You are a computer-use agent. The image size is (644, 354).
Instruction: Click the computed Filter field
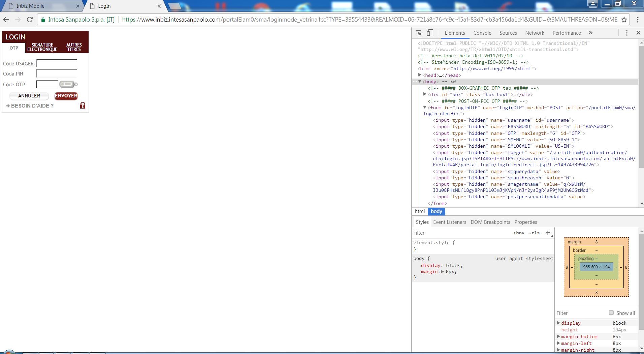(x=581, y=313)
